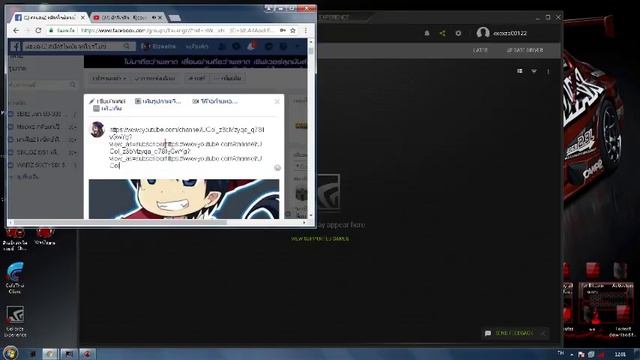Image resolution: width=640 pixels, height=360 pixels.
Task: Click the share button under group cover
Action: click(x=197, y=78)
